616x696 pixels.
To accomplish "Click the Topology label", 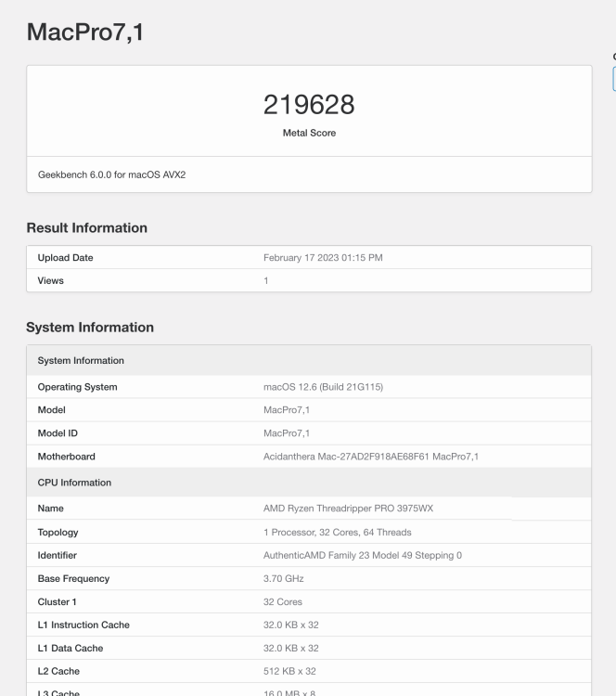I will click(x=58, y=533).
